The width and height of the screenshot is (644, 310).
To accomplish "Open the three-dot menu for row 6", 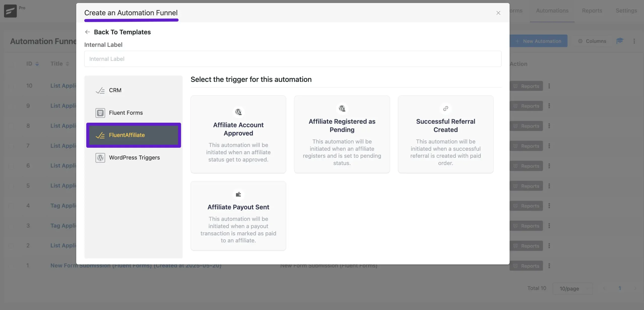I will (549, 166).
